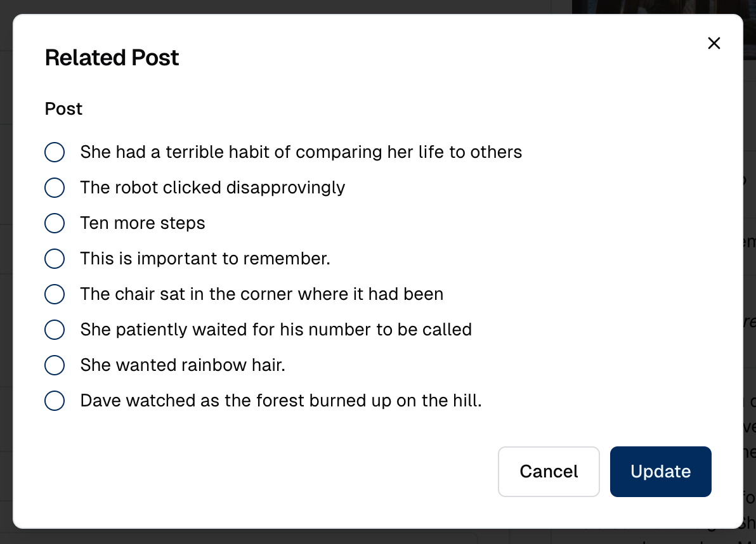Viewport: 756px width, 544px height.
Task: Click the 'Related Post' dialog heading
Action: pos(112,58)
